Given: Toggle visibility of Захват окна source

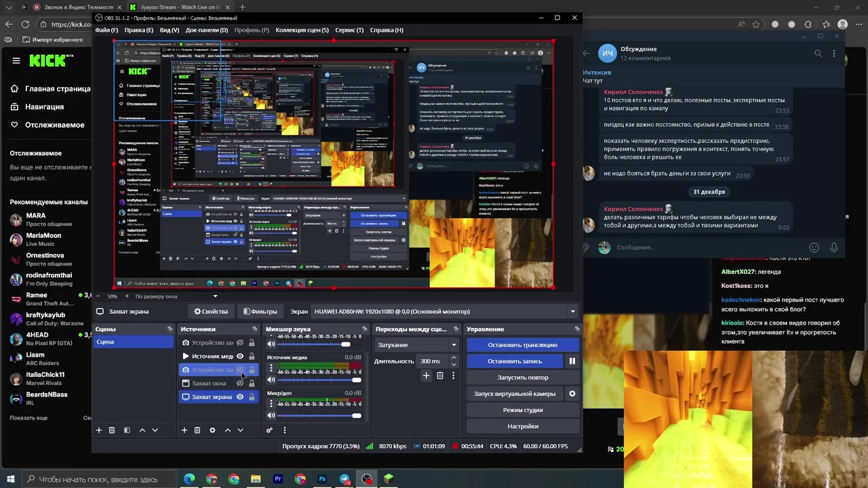Looking at the screenshot, I should (x=240, y=384).
